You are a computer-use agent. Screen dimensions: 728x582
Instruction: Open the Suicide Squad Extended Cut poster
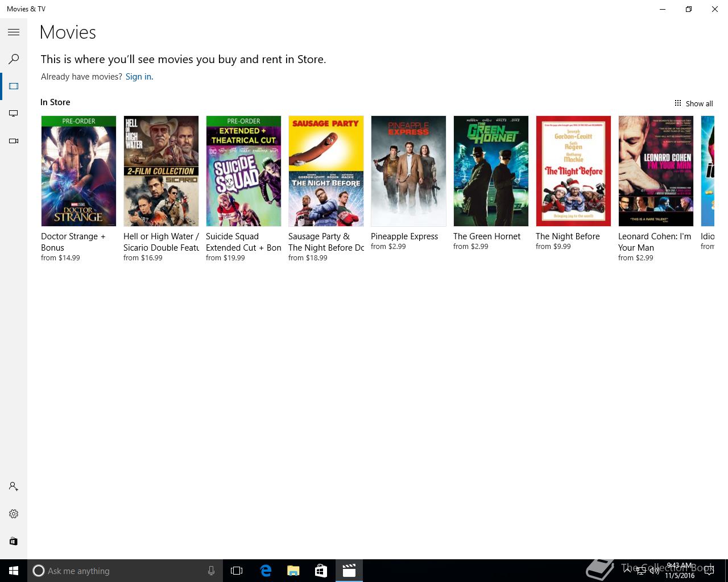tap(243, 171)
